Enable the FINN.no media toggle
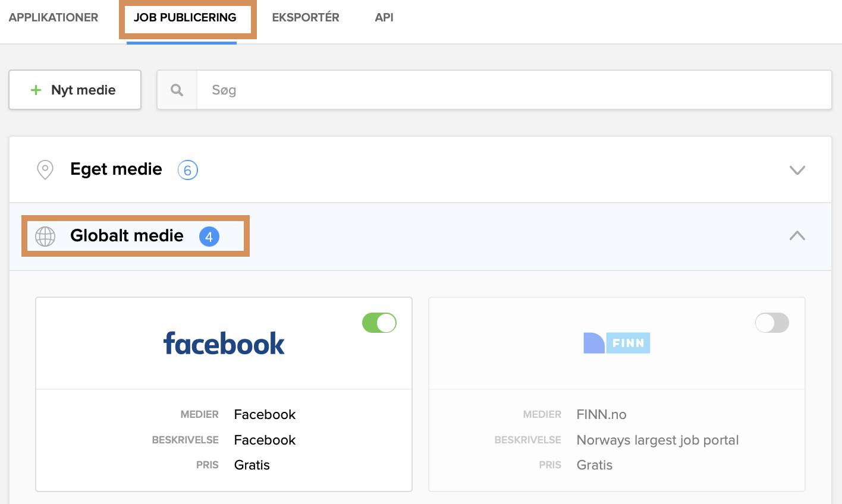Viewport: 842px width, 504px height. (x=772, y=323)
